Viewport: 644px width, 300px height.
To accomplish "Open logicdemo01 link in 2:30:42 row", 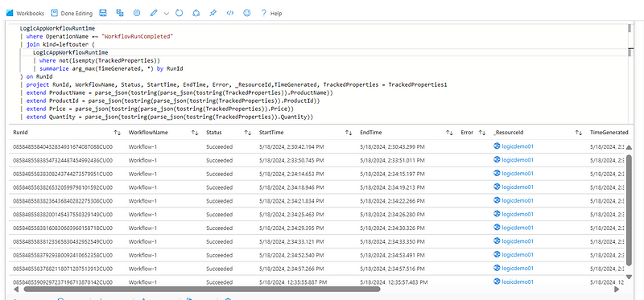I will (518, 146).
